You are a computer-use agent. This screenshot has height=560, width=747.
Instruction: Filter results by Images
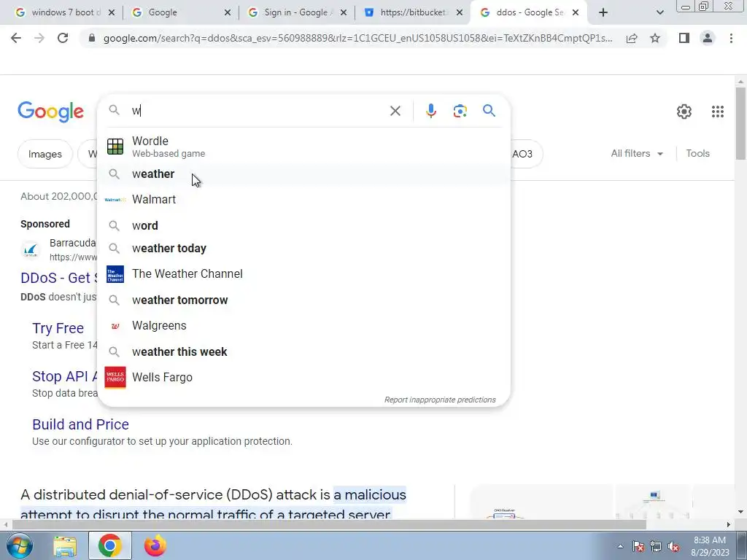click(x=44, y=154)
